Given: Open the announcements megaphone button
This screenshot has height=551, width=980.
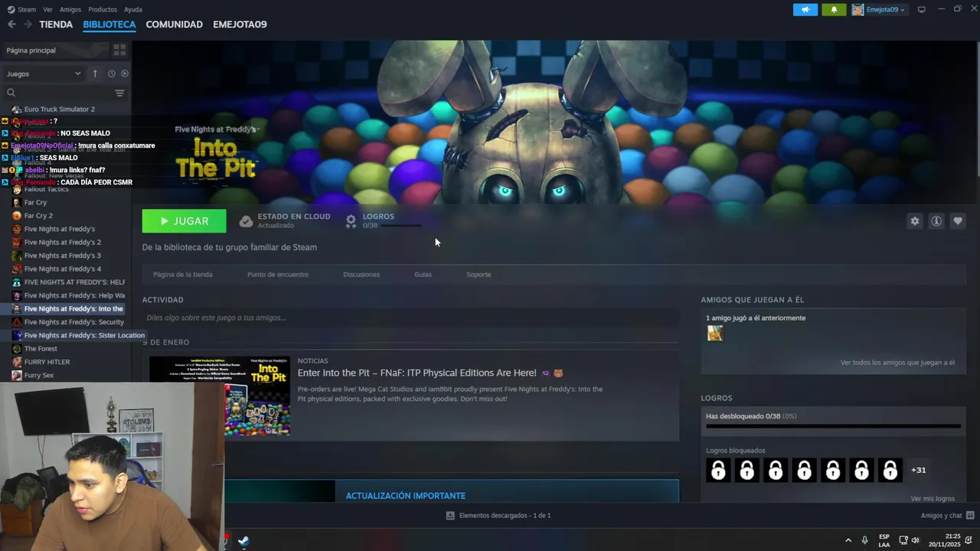Looking at the screenshot, I should 805,9.
